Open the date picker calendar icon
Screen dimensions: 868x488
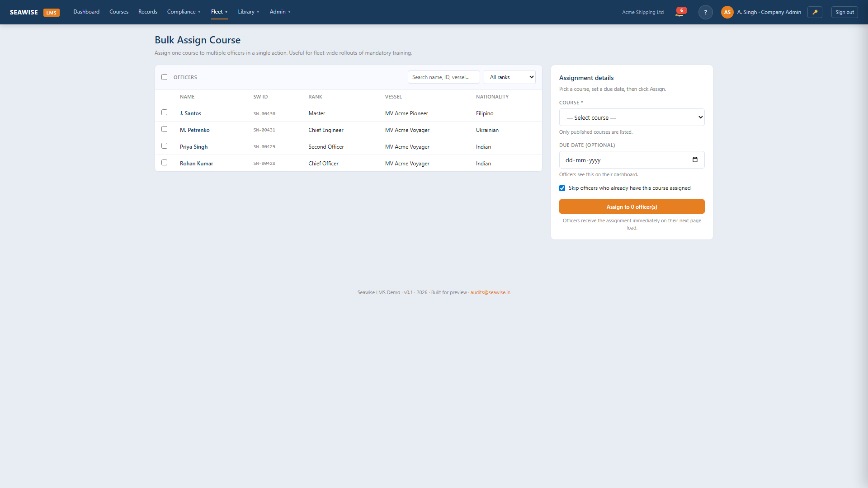coord(695,160)
